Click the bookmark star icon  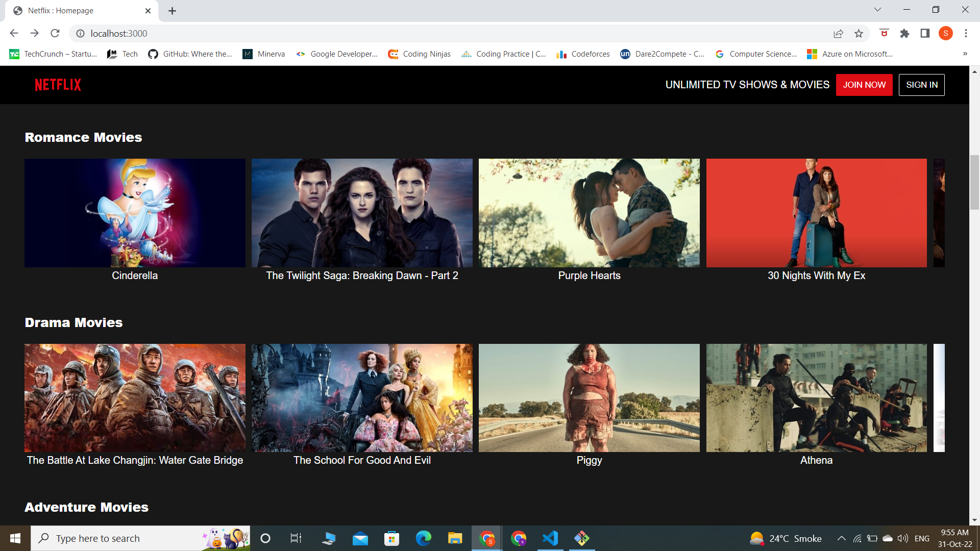(859, 33)
